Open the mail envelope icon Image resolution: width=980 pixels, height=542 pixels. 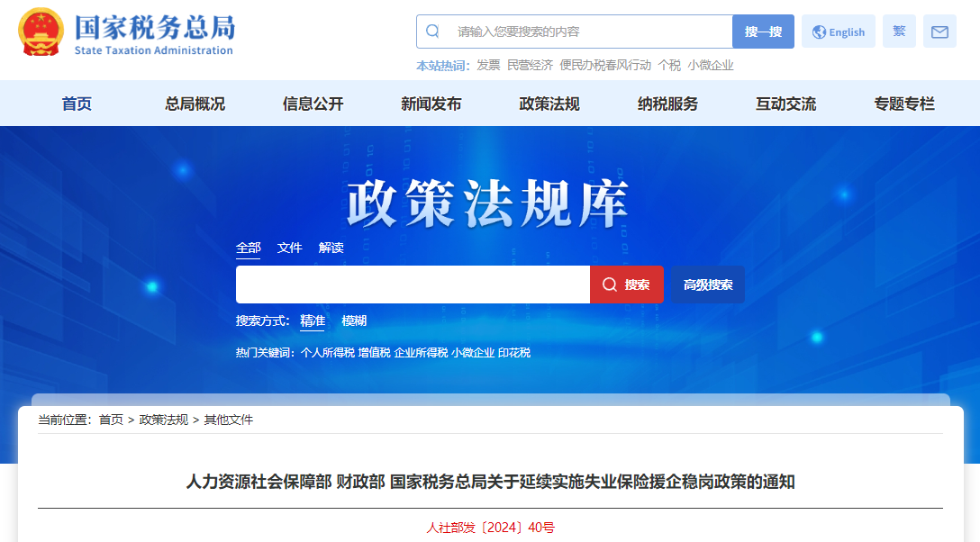tap(939, 32)
